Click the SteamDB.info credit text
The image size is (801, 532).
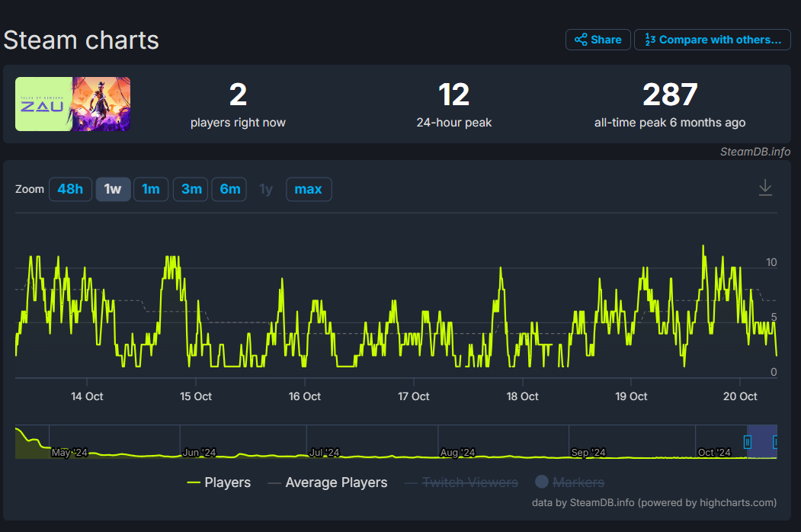[x=755, y=152]
